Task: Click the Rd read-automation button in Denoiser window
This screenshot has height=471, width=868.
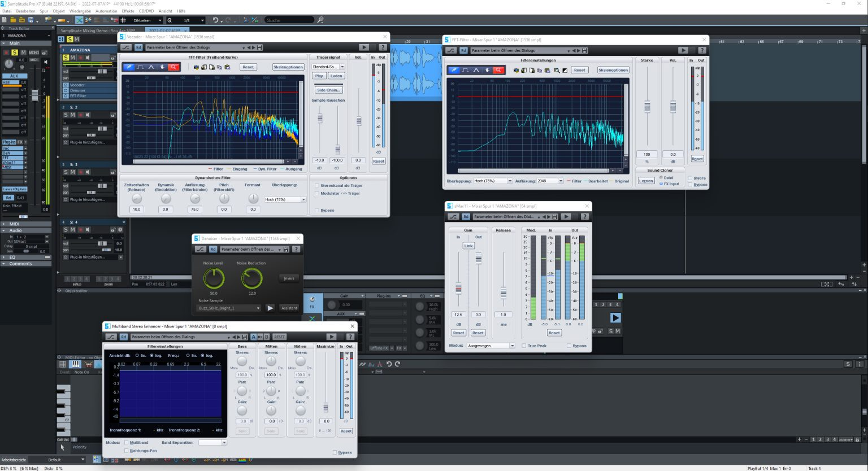Action: click(213, 249)
